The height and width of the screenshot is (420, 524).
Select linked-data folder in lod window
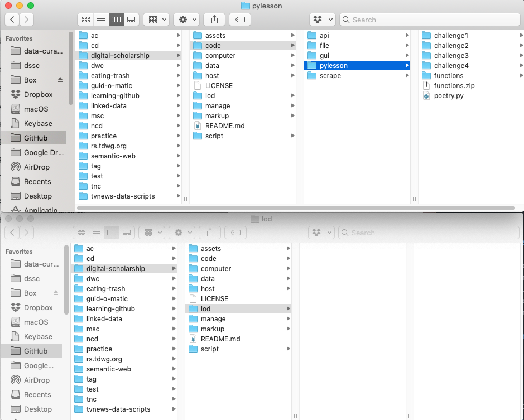pyautogui.click(x=104, y=319)
